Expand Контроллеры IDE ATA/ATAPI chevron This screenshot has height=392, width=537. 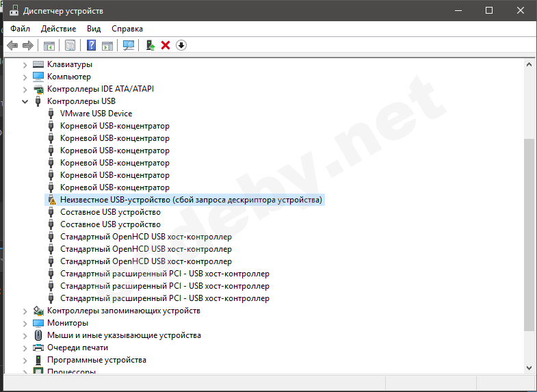point(25,89)
